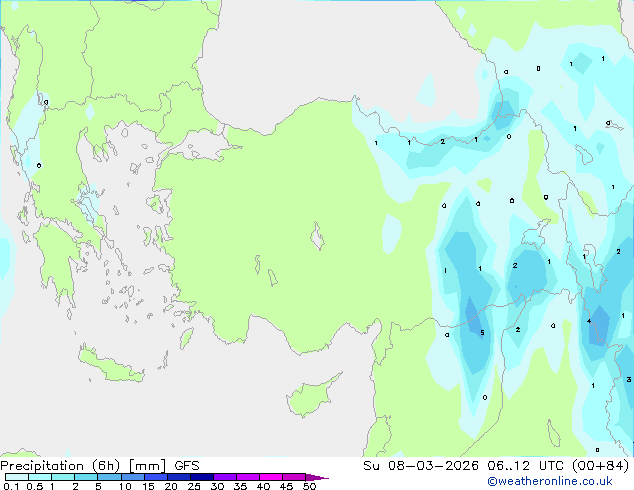Click the '25' legend label
Screen dimensions: 634x490
coord(194,486)
